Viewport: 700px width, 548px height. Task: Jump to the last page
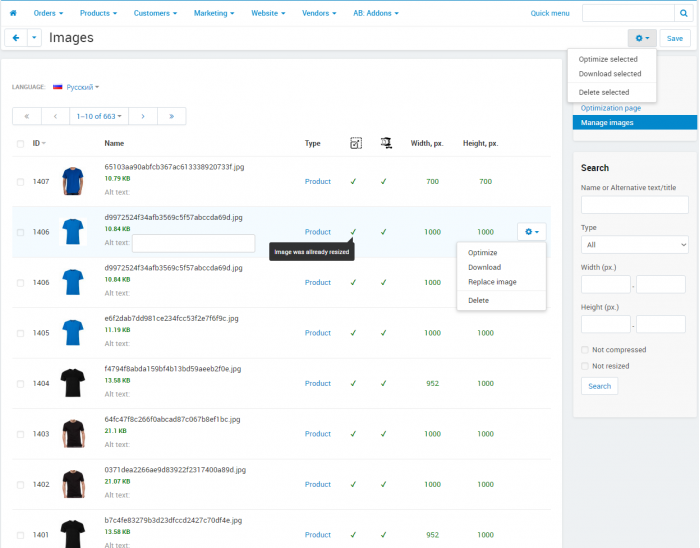pos(171,116)
